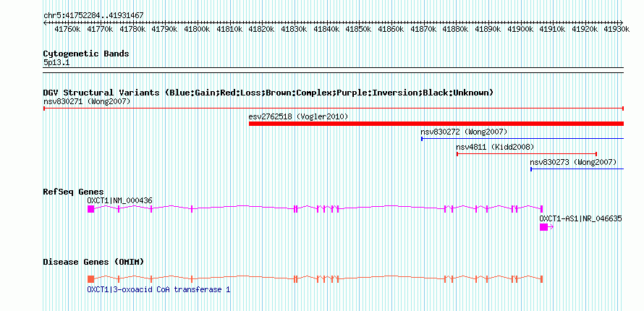Click the Cytogenetic Bands track title
Screen dimensions: 644x311
coord(86,54)
